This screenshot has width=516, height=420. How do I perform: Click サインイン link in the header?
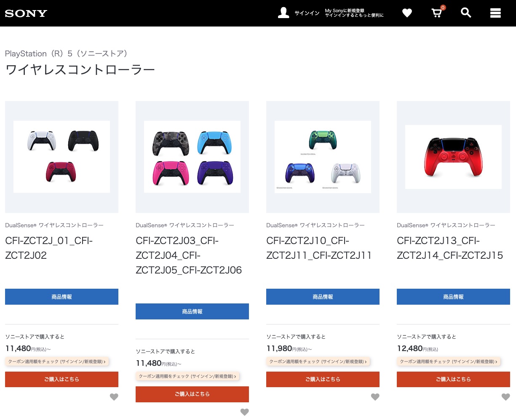coord(307,13)
